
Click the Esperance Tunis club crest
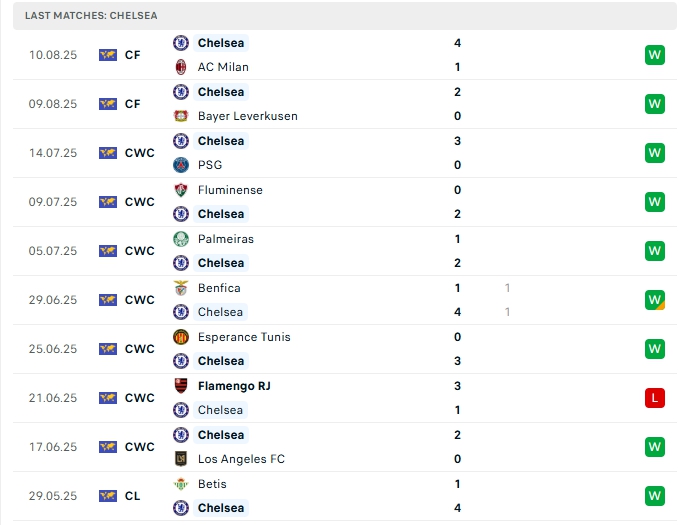(x=181, y=337)
